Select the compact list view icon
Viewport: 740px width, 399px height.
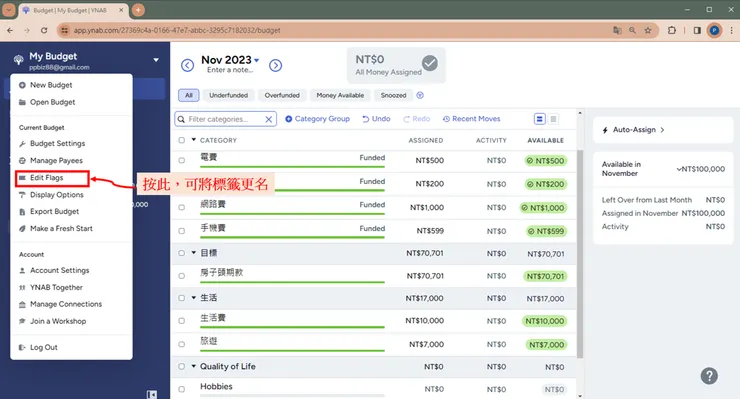tap(554, 119)
